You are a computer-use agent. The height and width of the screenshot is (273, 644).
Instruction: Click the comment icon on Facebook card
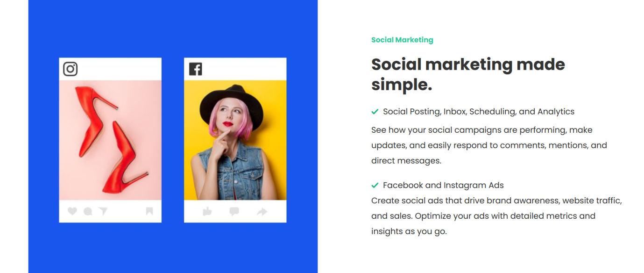tap(234, 212)
